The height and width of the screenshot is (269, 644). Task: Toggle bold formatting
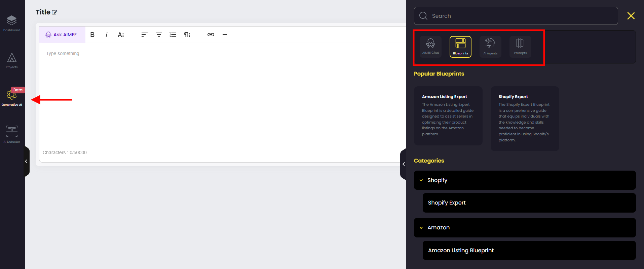pyautogui.click(x=92, y=35)
